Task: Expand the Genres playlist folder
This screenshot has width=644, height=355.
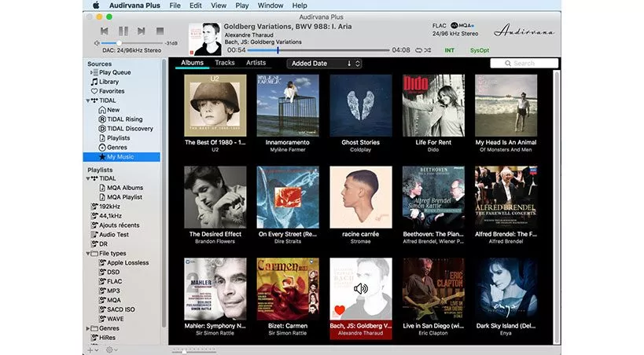Action: point(88,328)
